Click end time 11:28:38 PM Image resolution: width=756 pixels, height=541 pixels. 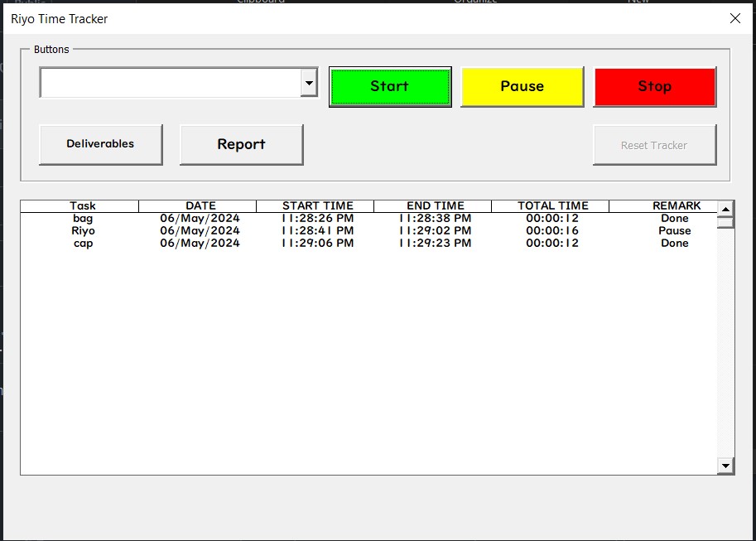pos(436,219)
